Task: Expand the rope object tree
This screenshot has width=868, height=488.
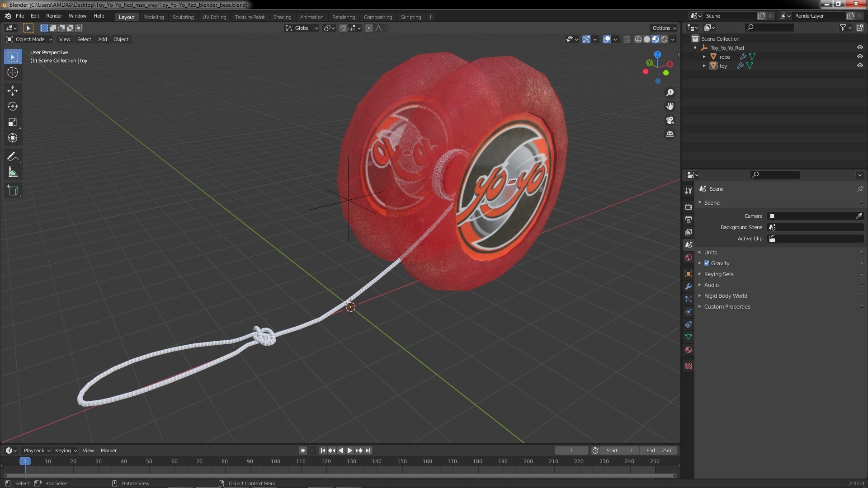Action: point(704,57)
